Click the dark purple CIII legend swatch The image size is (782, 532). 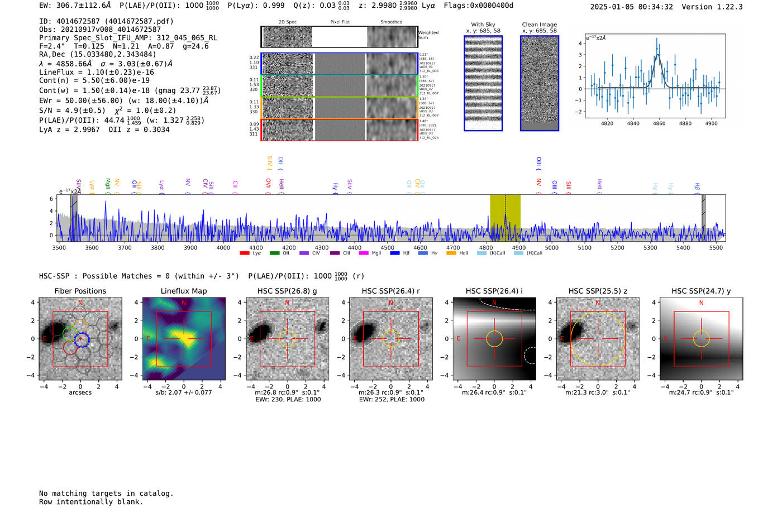335,253
